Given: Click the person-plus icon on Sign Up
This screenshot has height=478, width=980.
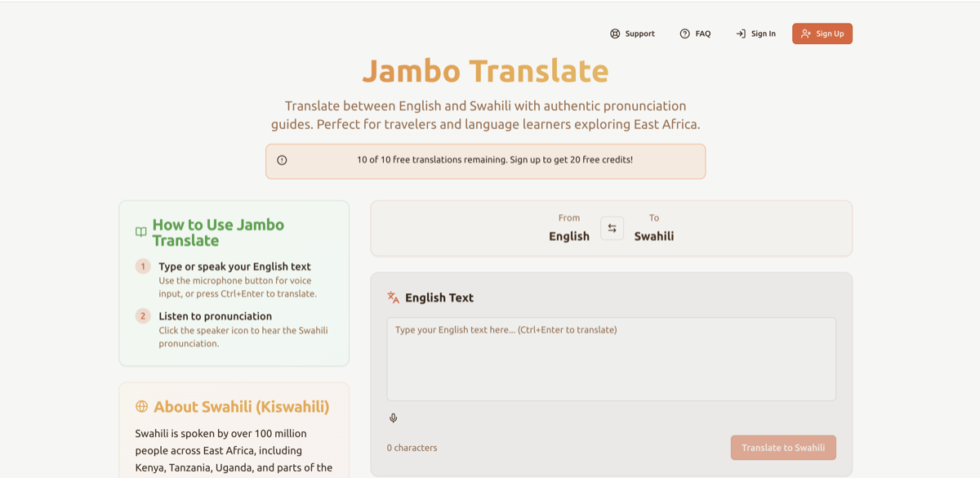Looking at the screenshot, I should (805, 34).
